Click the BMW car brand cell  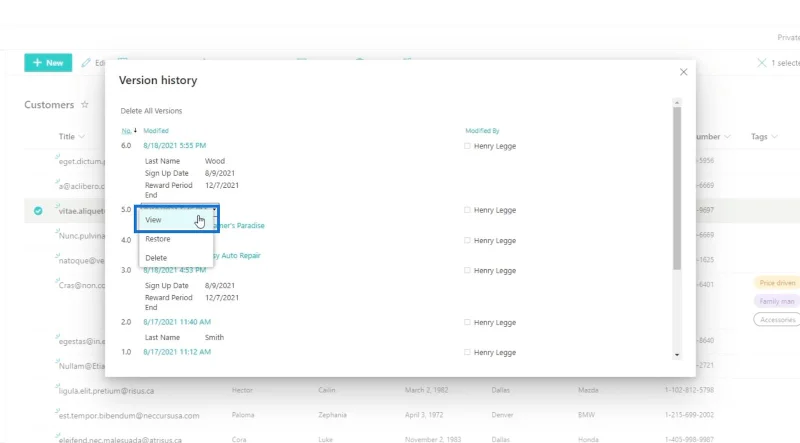click(587, 415)
